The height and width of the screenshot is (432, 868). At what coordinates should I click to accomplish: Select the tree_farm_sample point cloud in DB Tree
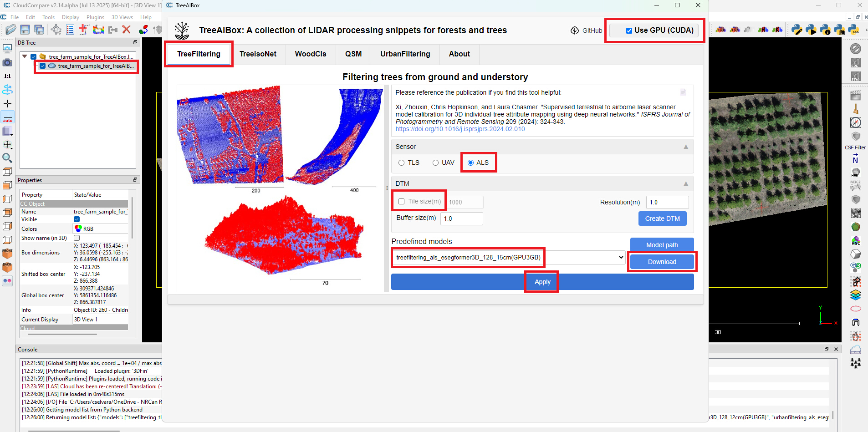pos(96,66)
